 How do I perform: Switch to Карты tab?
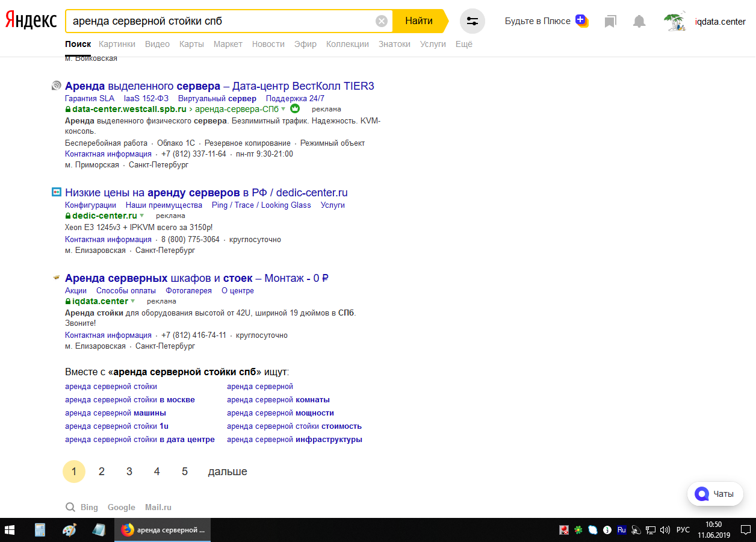pos(191,44)
